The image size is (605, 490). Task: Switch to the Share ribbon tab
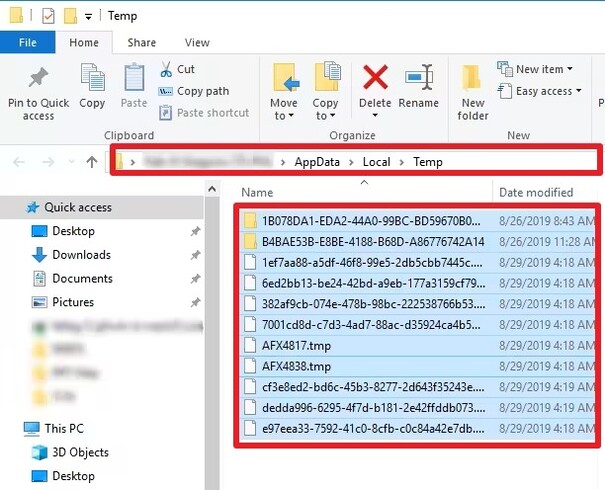tap(142, 42)
